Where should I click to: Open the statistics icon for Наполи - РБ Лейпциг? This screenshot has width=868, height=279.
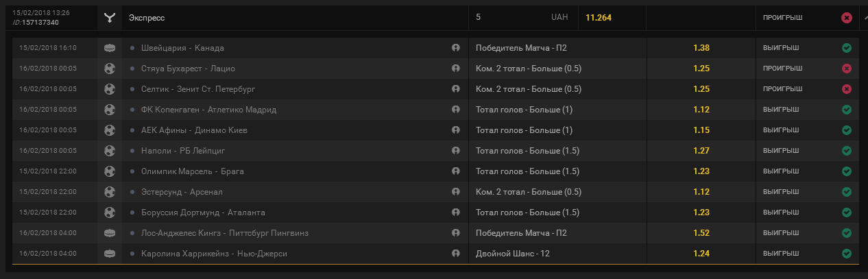[455, 151]
